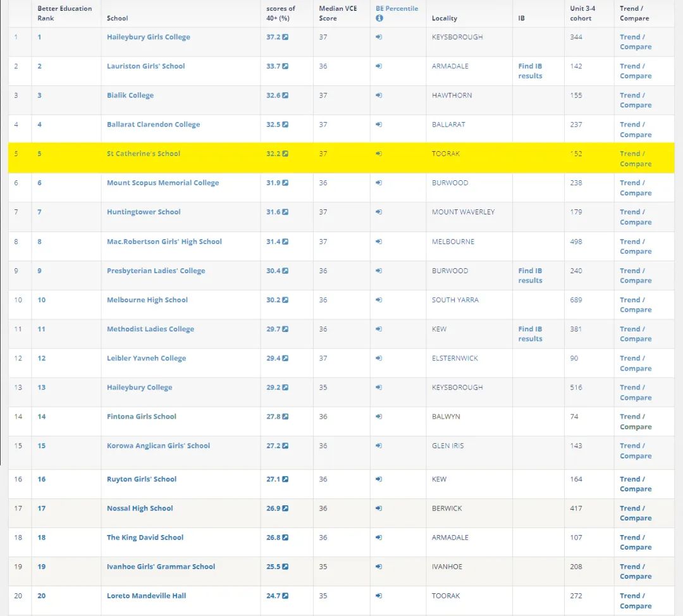Open external-link icon beside score 27.8

[x=285, y=417]
